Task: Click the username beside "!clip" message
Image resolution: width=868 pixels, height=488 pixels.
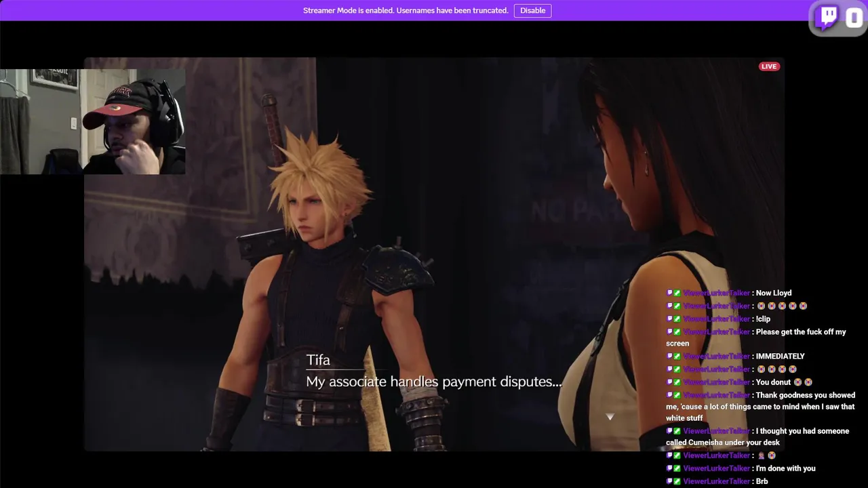Action: pos(716,319)
